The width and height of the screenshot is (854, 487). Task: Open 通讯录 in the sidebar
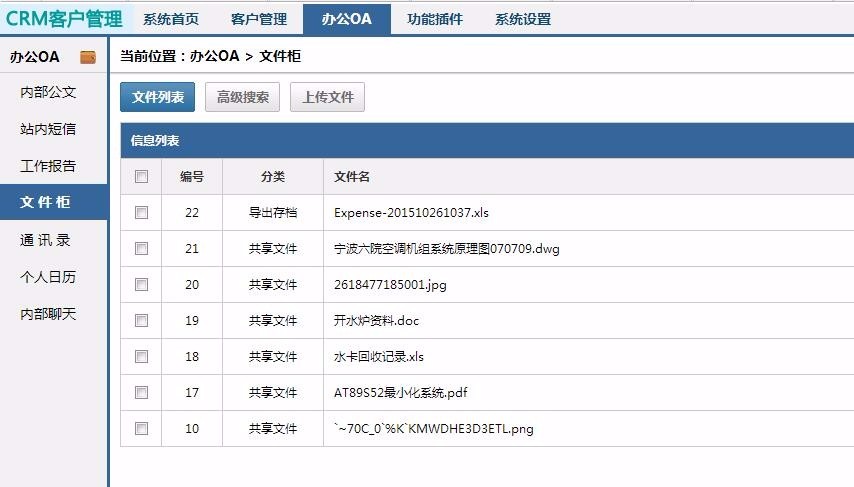click(46, 240)
